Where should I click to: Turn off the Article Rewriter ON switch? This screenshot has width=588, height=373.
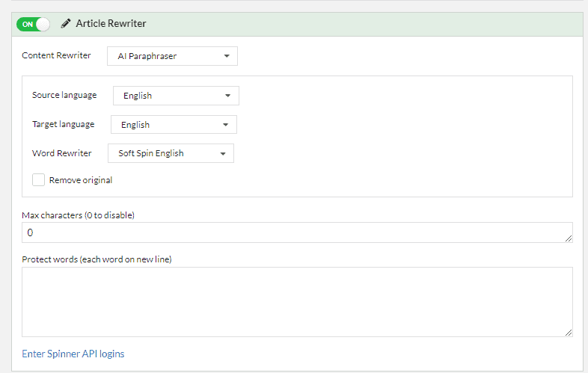coord(33,25)
